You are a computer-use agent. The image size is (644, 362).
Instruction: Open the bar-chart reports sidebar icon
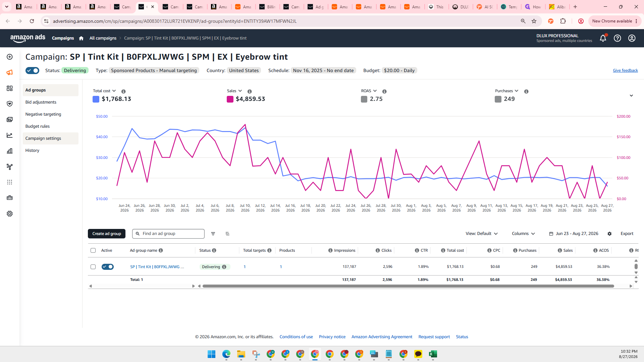10,151
